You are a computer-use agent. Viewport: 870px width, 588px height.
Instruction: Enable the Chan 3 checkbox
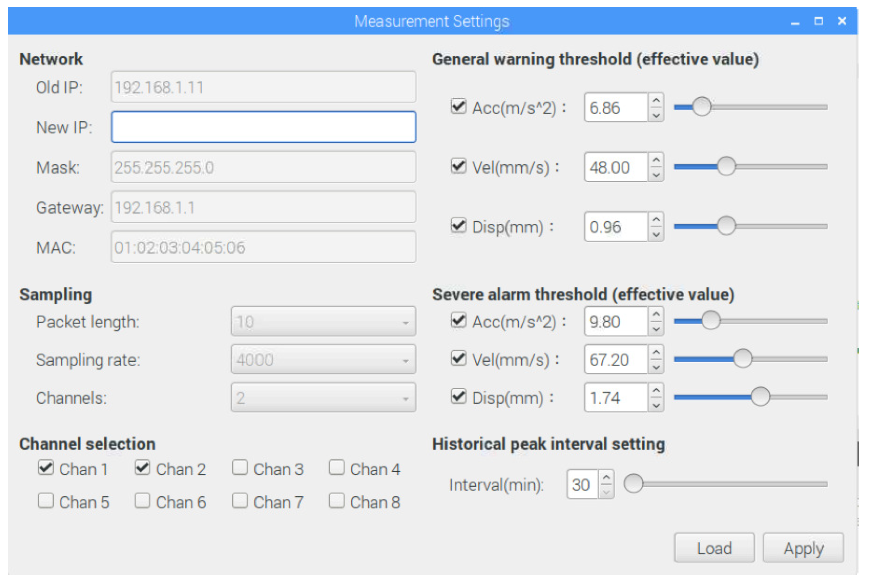[x=240, y=468]
